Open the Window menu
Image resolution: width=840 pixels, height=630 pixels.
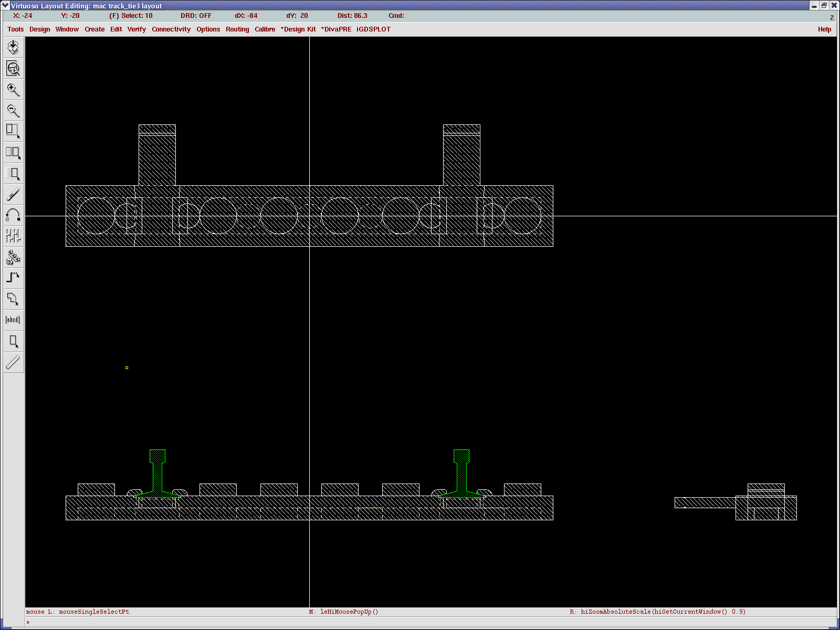pyautogui.click(x=67, y=29)
